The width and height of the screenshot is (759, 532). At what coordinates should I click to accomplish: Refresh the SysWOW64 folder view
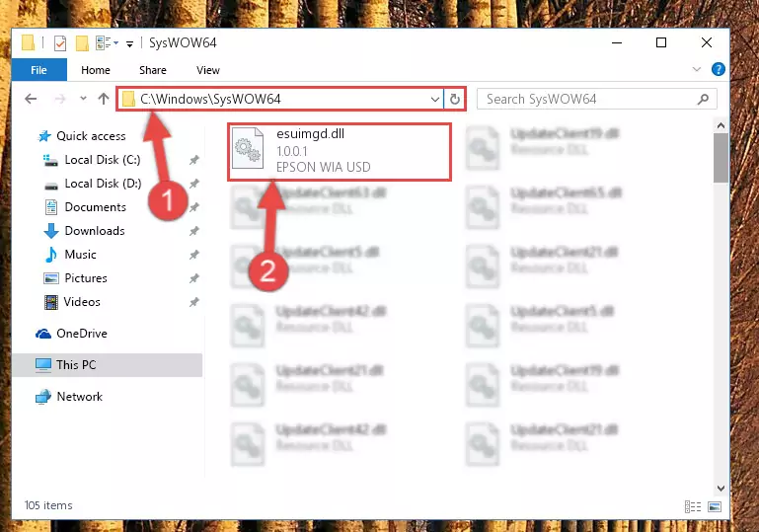click(455, 100)
